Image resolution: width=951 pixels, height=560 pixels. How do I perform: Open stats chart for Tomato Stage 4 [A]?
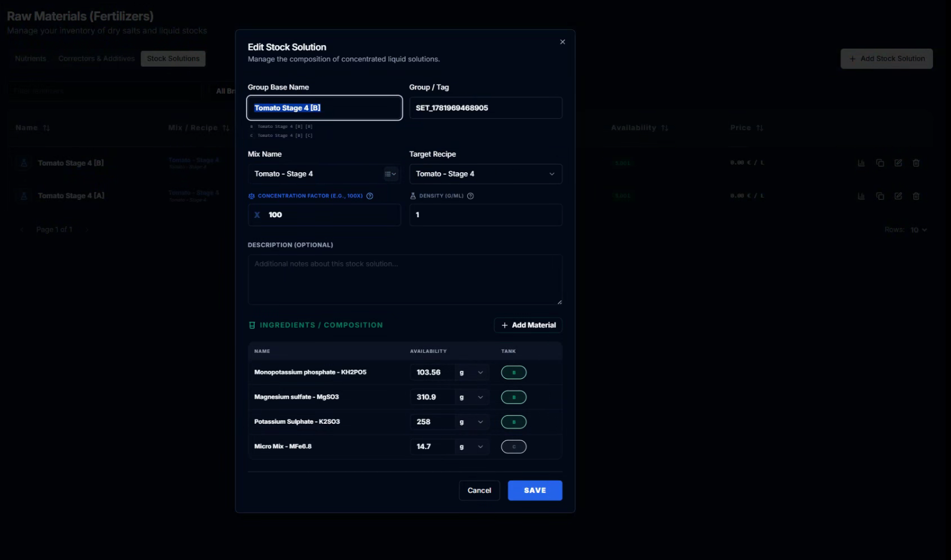point(862,196)
